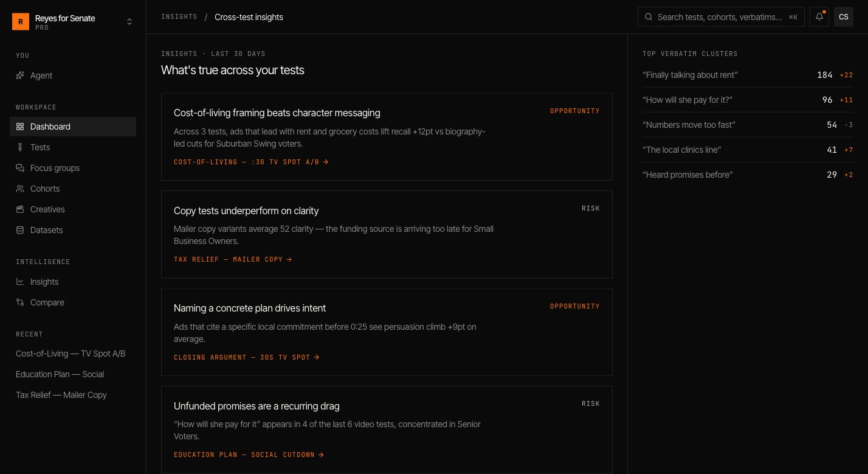Open Focus groups in sidebar
Viewport: 868px width, 474px height.
click(x=73, y=168)
